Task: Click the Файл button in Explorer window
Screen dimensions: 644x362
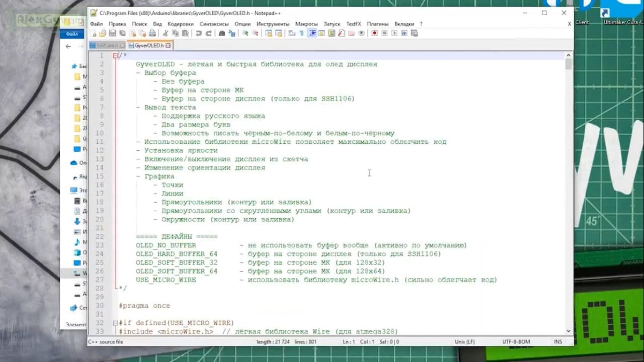Action: click(x=71, y=34)
